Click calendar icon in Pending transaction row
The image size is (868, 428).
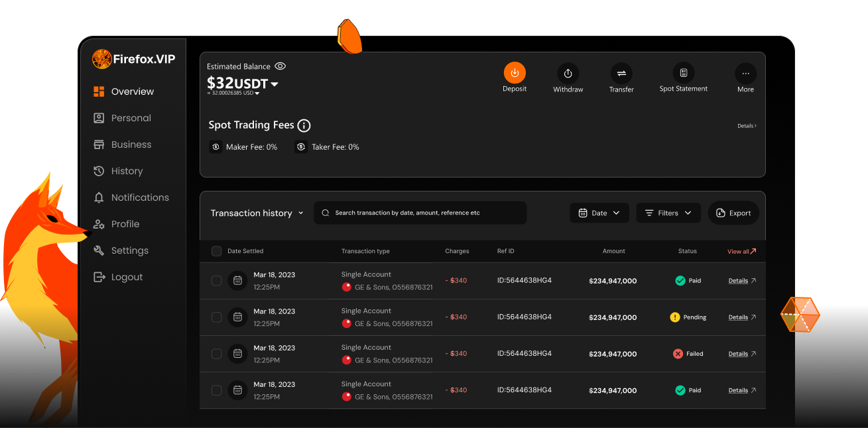click(237, 317)
